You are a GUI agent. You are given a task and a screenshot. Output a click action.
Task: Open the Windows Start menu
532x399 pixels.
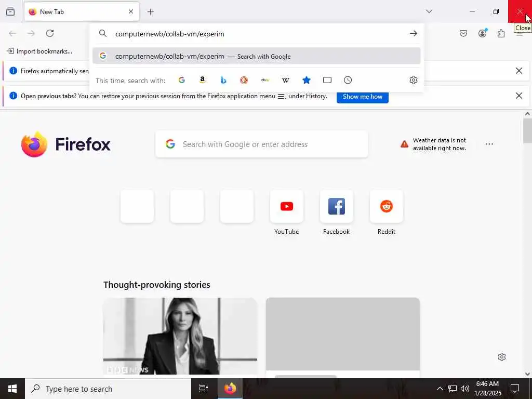click(12, 389)
